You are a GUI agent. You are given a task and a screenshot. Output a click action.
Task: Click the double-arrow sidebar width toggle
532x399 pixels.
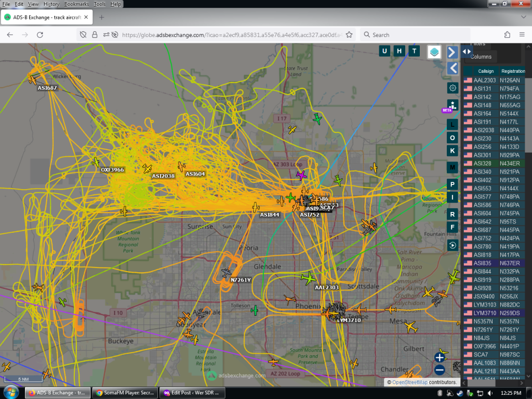tap(467, 51)
